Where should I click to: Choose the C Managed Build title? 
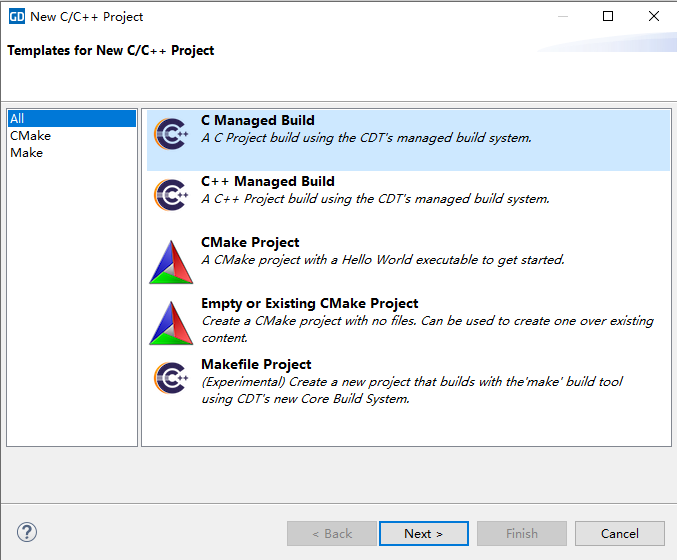[x=258, y=120]
